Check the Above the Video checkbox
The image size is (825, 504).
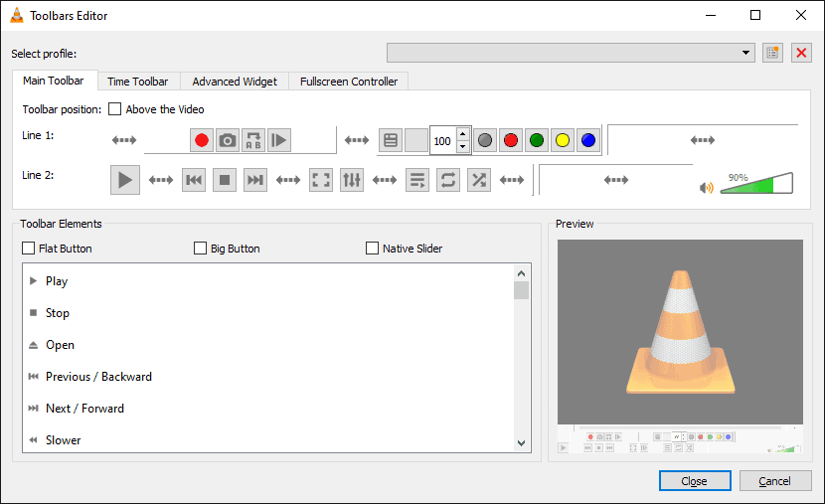point(114,109)
